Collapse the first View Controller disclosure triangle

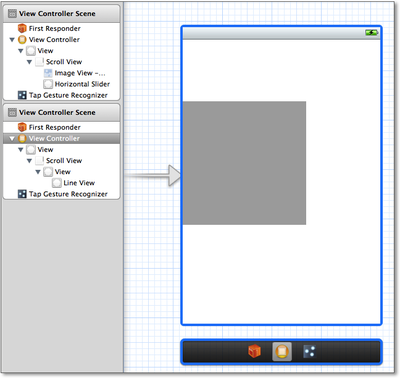coord(12,40)
